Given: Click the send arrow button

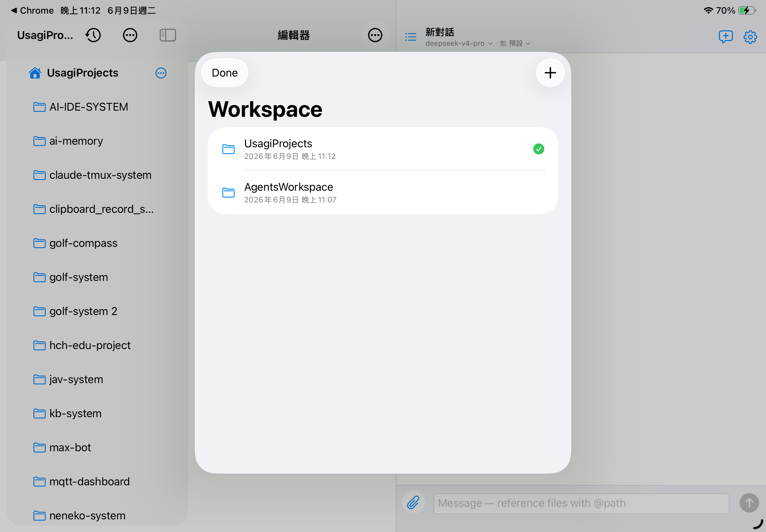Looking at the screenshot, I should click(749, 503).
